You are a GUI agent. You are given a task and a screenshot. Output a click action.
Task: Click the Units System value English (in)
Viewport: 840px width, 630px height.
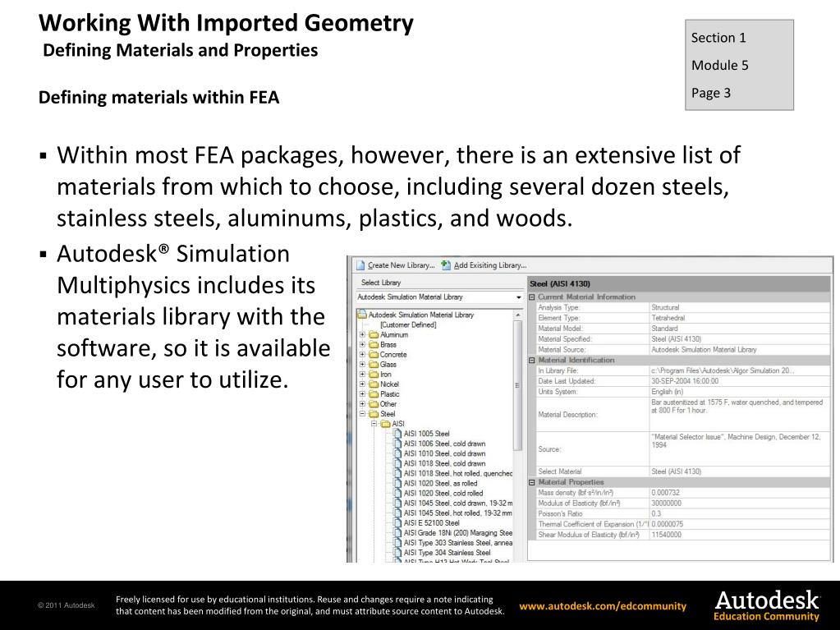[x=668, y=392]
